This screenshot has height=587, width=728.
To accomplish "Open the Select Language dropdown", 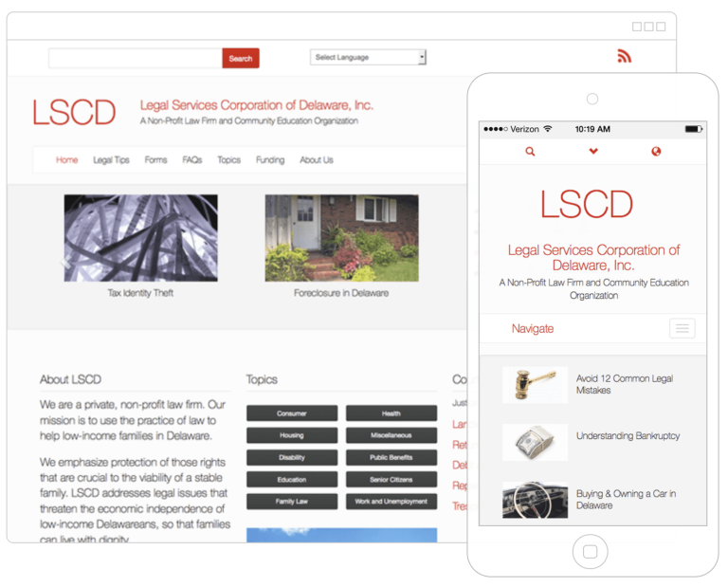I will [x=368, y=57].
